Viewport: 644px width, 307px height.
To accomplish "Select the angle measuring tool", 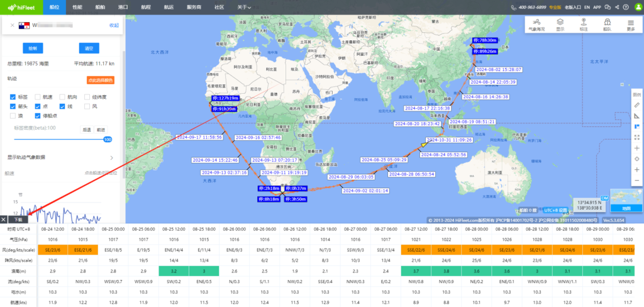I will (x=637, y=116).
